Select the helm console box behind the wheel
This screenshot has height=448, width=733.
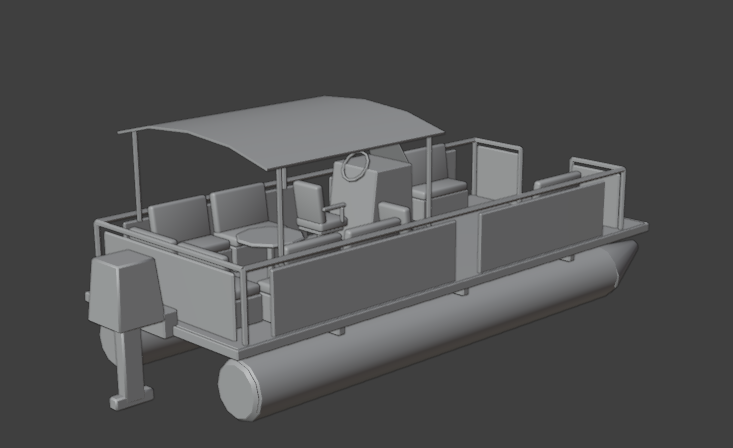tap(374, 187)
